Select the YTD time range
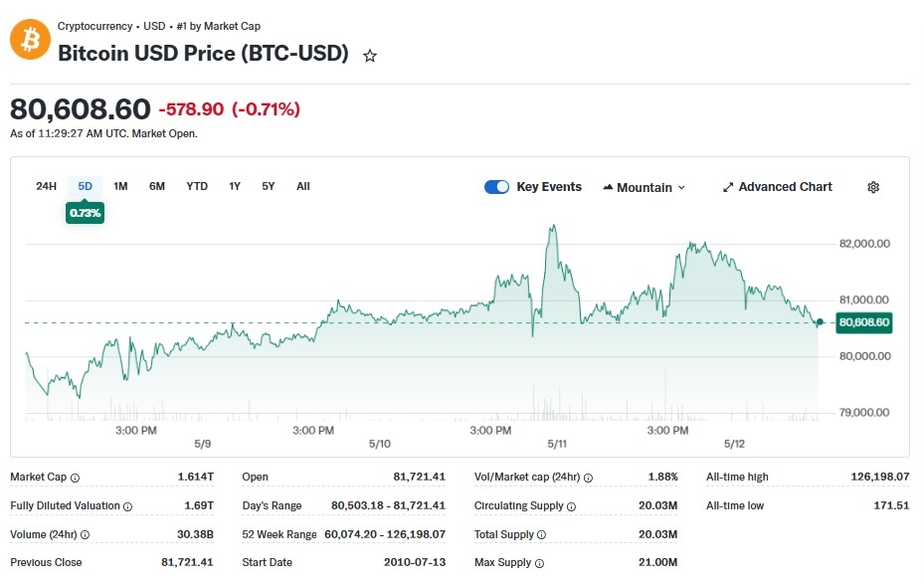 pyautogui.click(x=197, y=186)
